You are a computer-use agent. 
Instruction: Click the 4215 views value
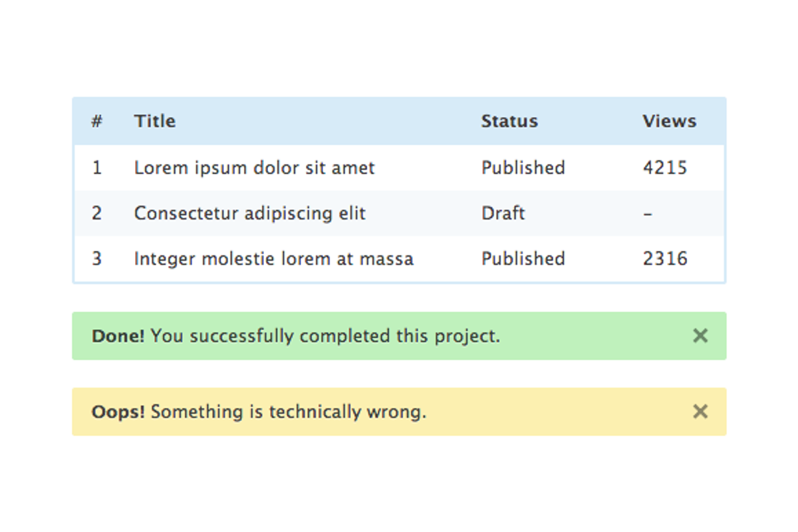[664, 168]
